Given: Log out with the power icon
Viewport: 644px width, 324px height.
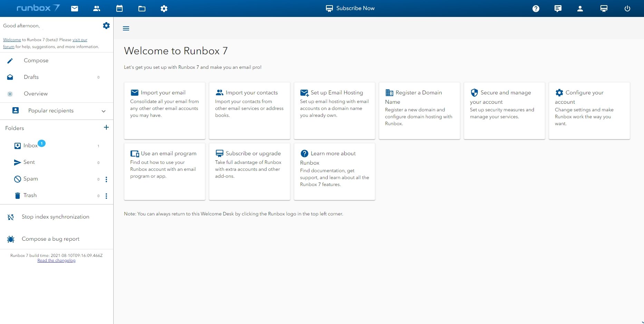Looking at the screenshot, I should tap(627, 9).
